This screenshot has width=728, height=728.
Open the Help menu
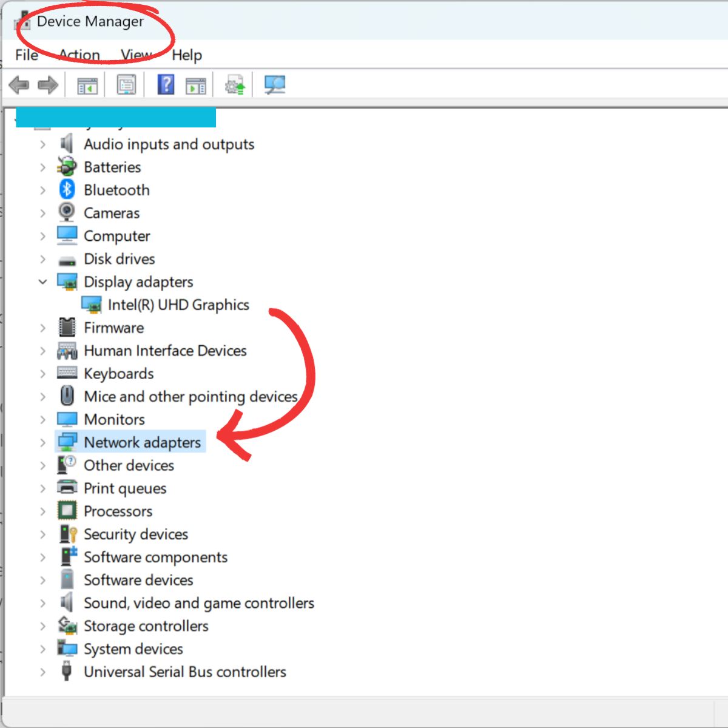(187, 55)
